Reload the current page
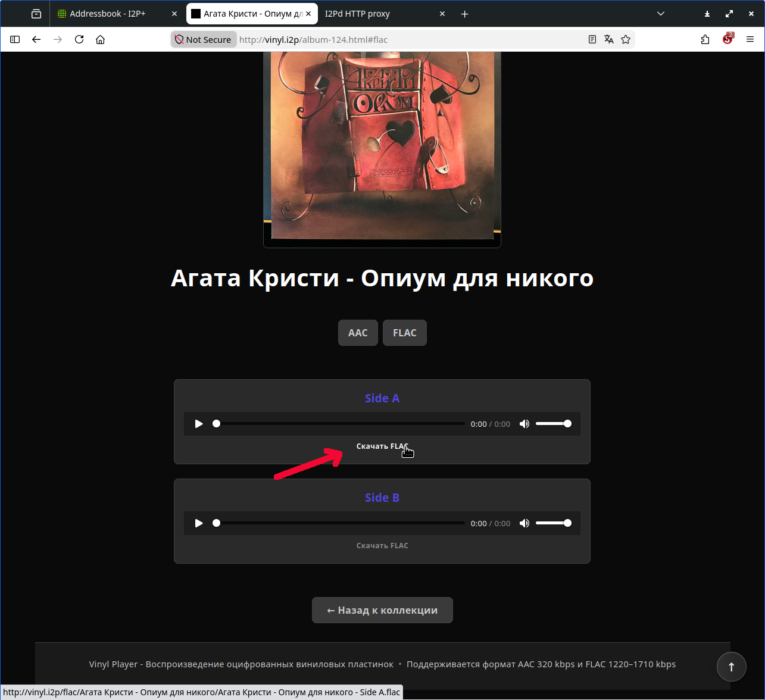Image resolution: width=765 pixels, height=700 pixels. coord(79,39)
